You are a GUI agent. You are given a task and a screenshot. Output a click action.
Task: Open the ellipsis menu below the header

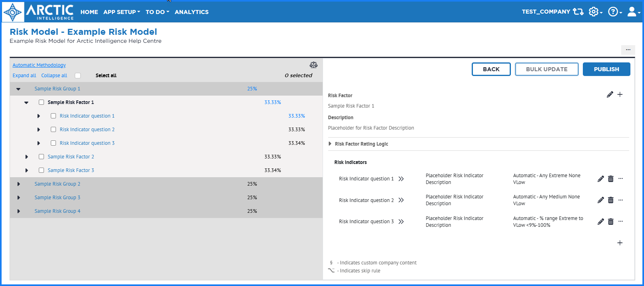click(628, 50)
